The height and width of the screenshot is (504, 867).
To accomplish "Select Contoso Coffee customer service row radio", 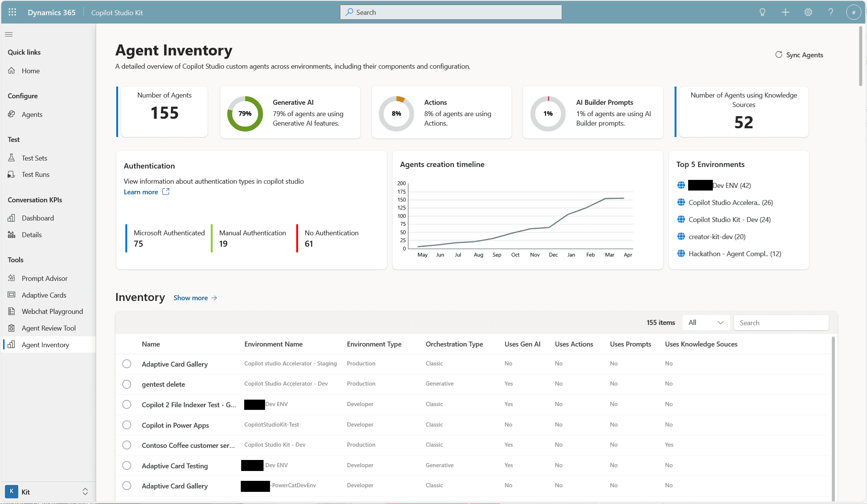I will coord(127,445).
